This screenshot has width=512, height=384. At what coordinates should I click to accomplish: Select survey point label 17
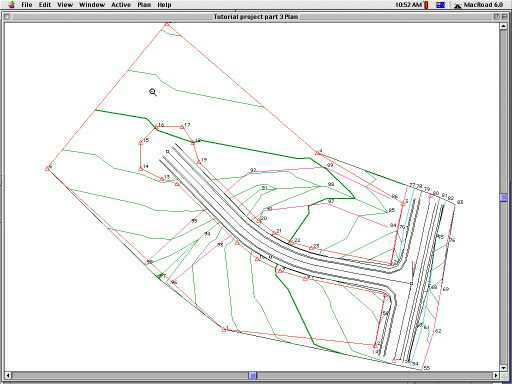tap(187, 125)
